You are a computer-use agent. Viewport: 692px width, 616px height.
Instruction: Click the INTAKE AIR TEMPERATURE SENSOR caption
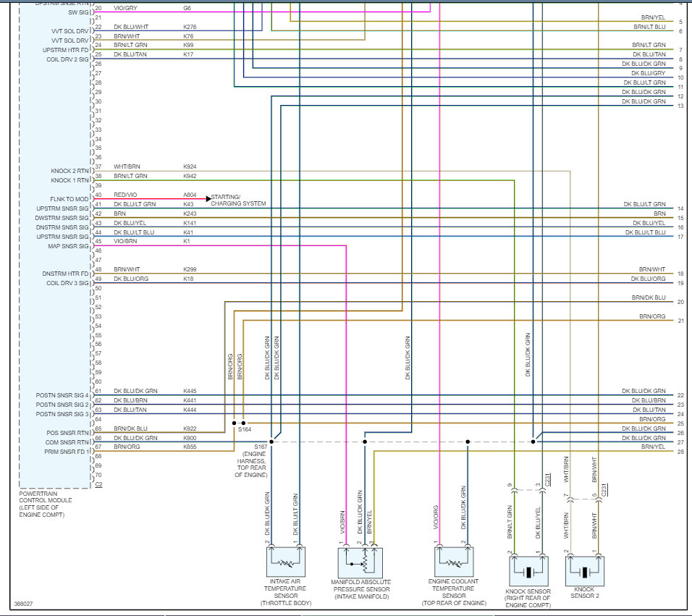click(x=285, y=592)
